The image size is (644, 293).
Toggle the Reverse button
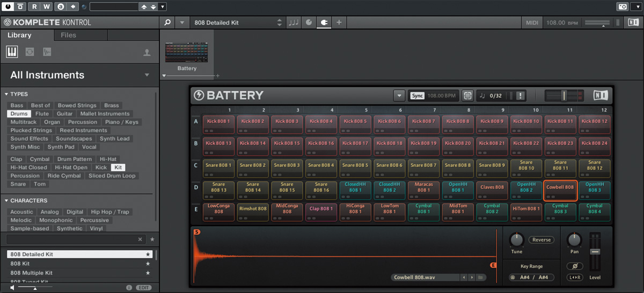[x=541, y=240]
